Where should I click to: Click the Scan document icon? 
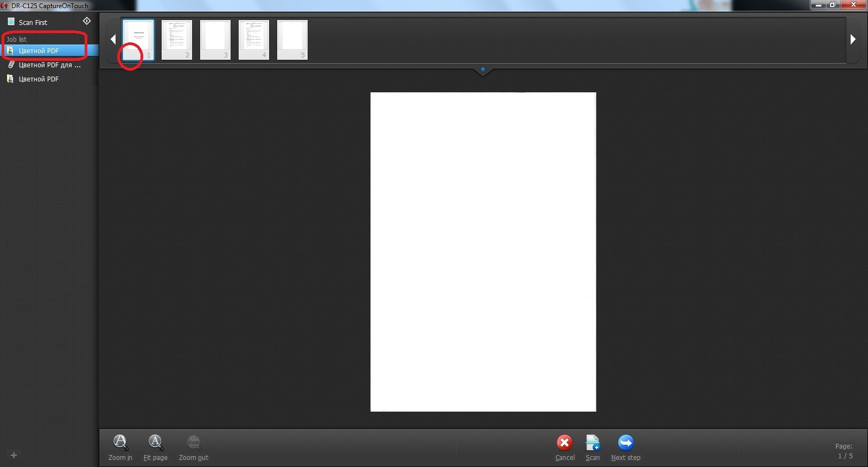[592, 443]
